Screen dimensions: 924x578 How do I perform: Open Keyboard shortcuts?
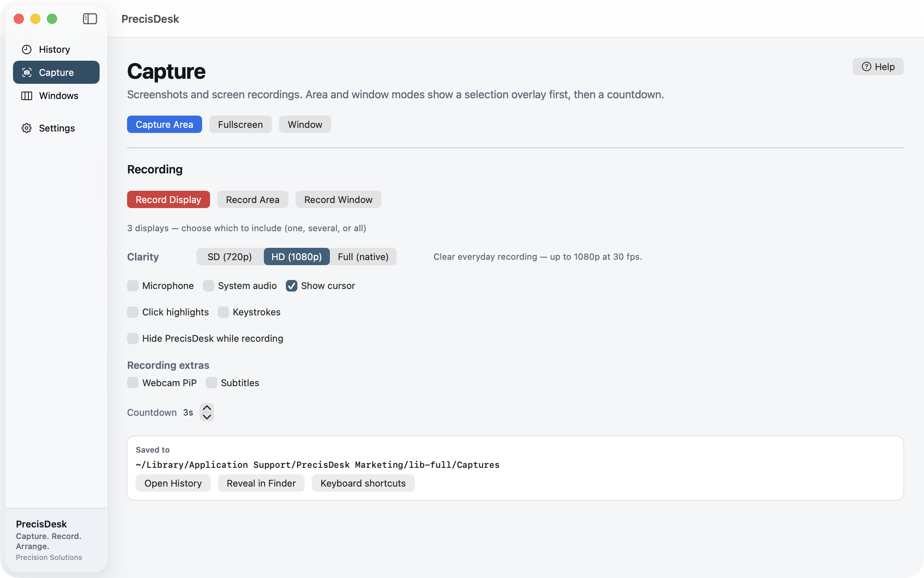[363, 483]
